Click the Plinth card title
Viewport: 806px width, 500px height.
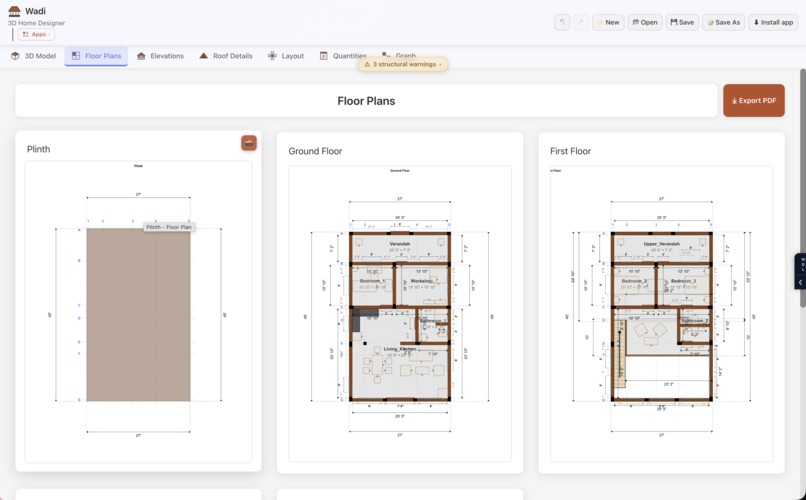(39, 150)
